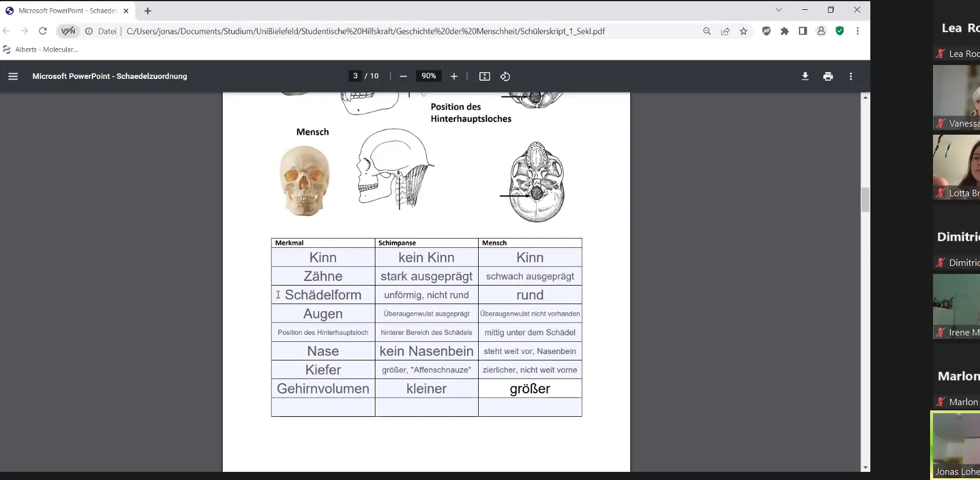Edit the current page number field
Screen dimensions: 980x480
(355, 76)
